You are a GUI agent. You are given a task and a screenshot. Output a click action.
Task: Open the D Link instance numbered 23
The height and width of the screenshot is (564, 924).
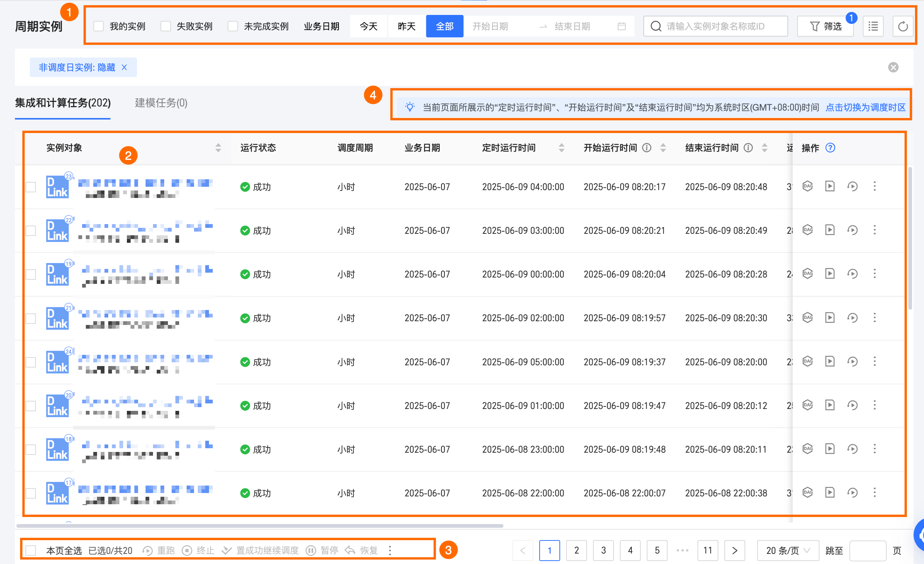pos(57,186)
